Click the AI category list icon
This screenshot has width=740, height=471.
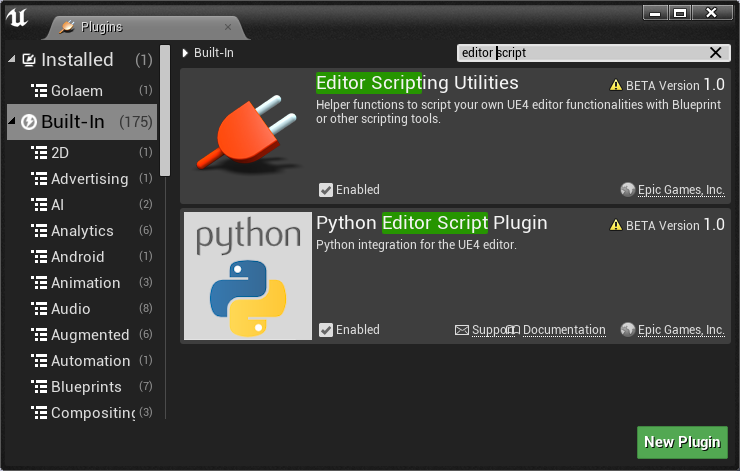[39, 204]
